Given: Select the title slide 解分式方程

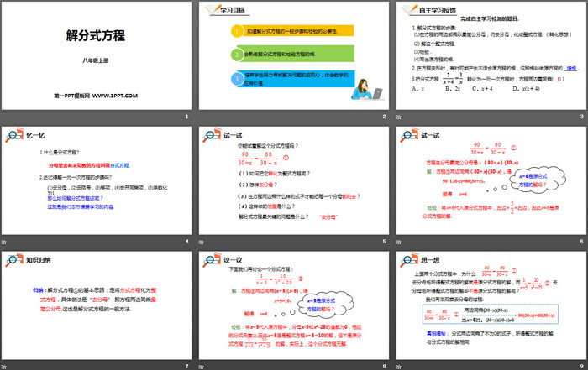Looking at the screenshot, I should tap(97, 55).
